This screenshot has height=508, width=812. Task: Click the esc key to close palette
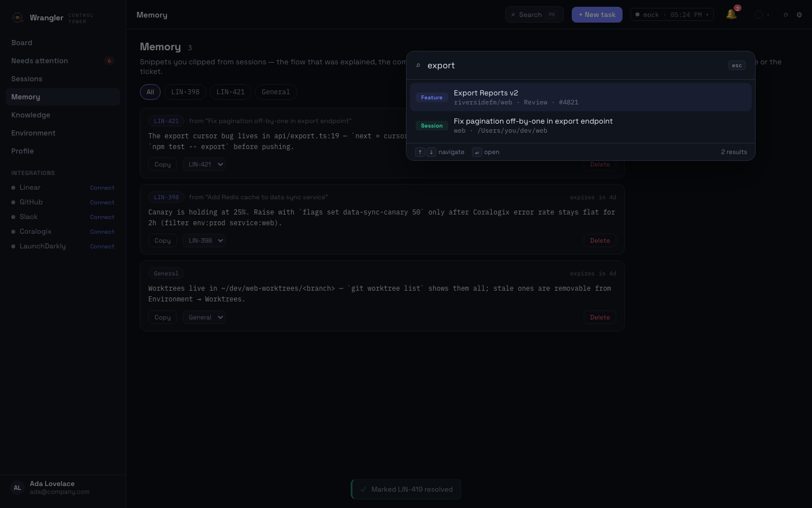[x=737, y=65]
